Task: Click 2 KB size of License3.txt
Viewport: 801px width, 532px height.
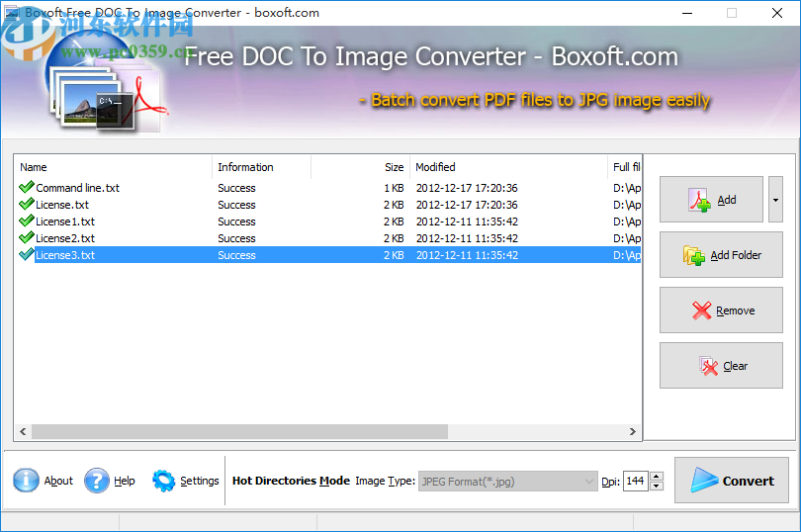Action: click(x=394, y=255)
